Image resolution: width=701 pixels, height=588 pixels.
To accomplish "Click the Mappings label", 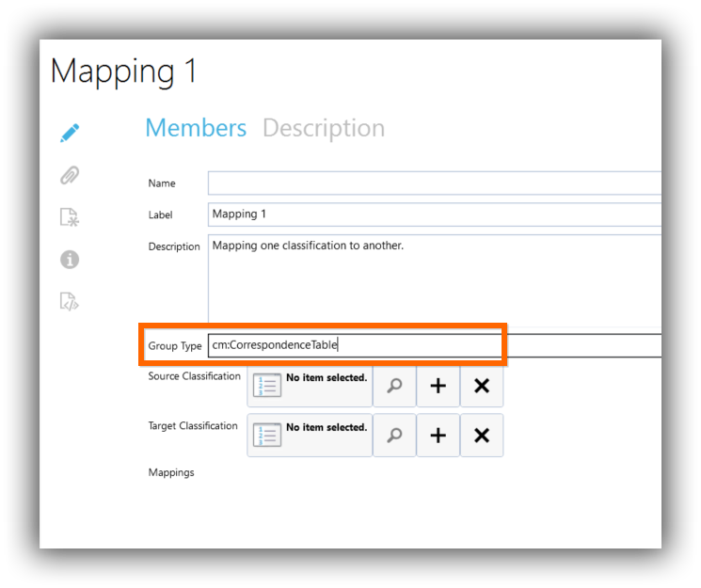I will tap(171, 472).
